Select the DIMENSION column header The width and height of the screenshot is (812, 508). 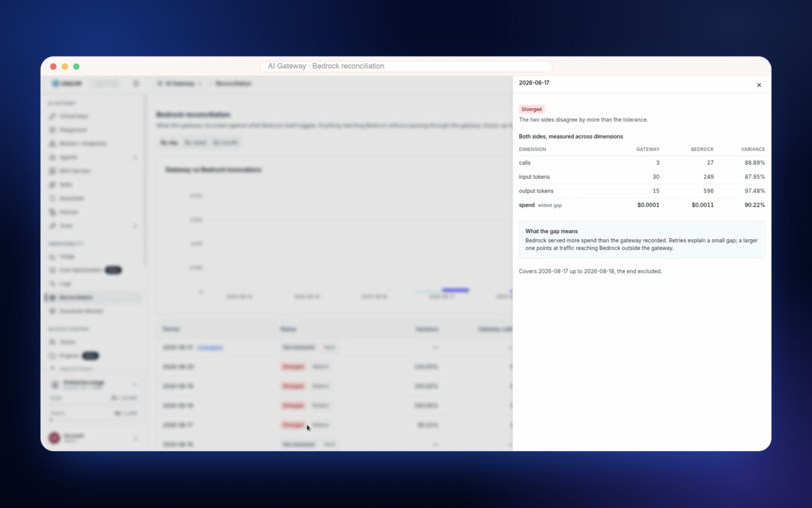532,149
